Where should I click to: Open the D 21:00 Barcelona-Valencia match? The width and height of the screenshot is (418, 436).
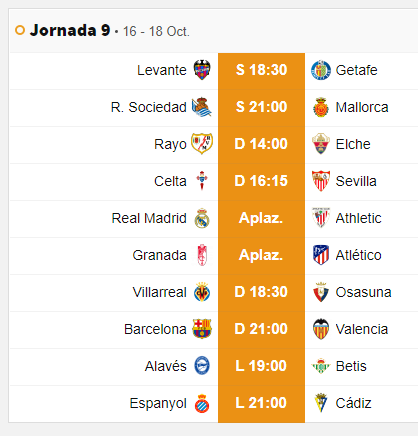click(x=261, y=329)
